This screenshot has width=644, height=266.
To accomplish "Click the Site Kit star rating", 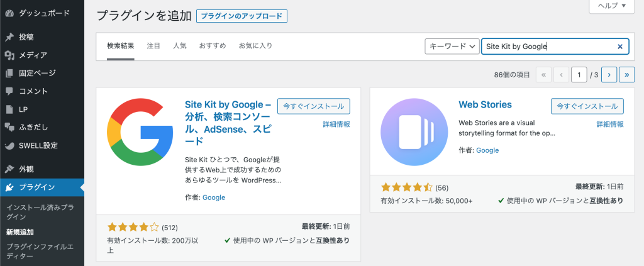I will [x=133, y=227].
